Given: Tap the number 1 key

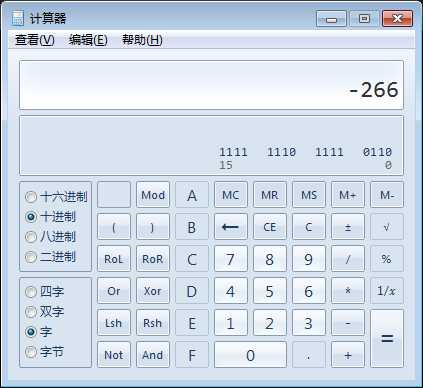Looking at the screenshot, I should [231, 323].
